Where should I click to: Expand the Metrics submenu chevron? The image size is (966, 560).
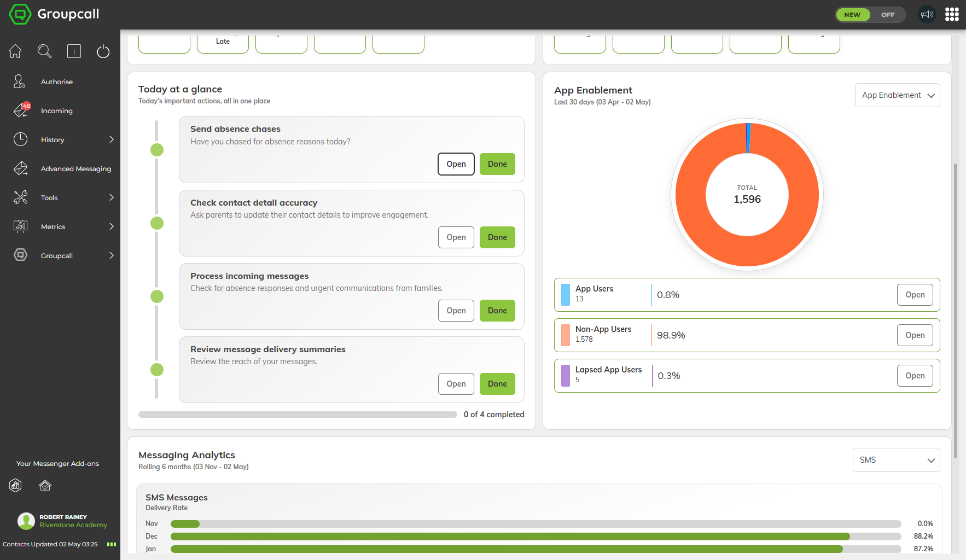[x=112, y=226]
